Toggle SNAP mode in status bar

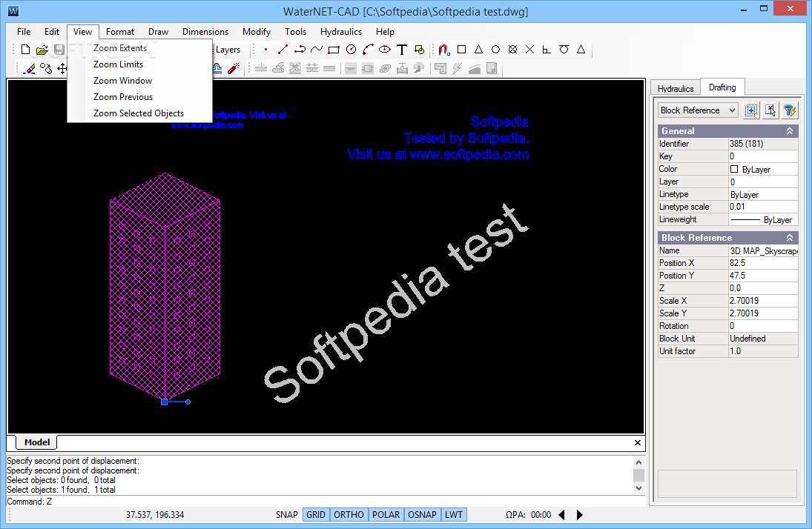click(x=286, y=514)
